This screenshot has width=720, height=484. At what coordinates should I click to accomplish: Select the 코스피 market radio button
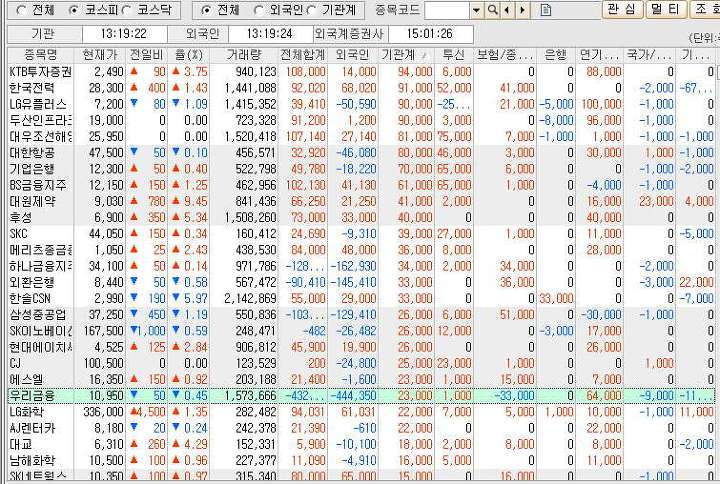click(73, 10)
